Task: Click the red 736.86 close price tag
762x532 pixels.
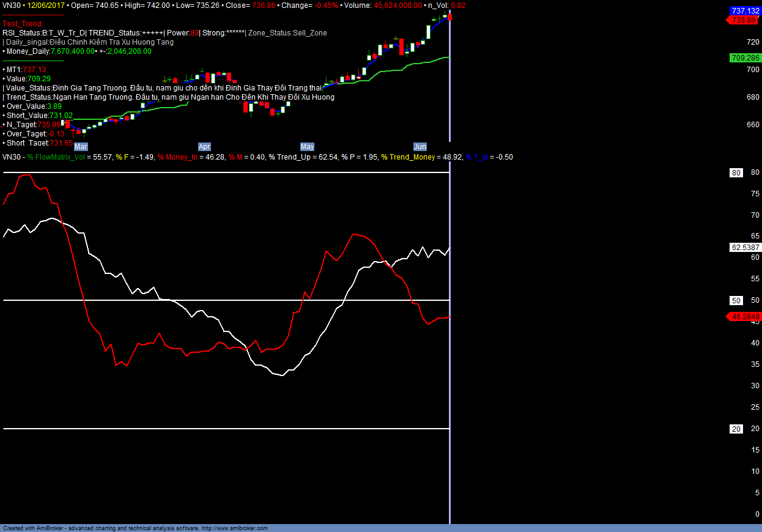Action: click(x=744, y=20)
